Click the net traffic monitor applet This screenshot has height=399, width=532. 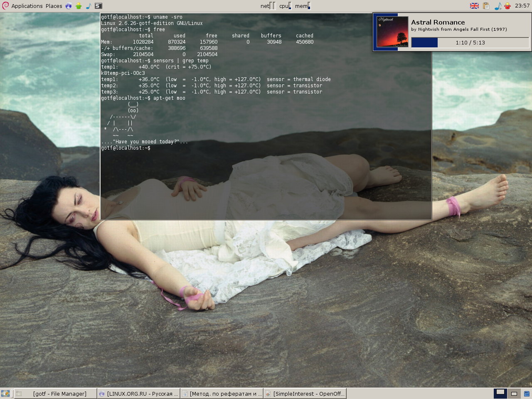click(x=268, y=6)
